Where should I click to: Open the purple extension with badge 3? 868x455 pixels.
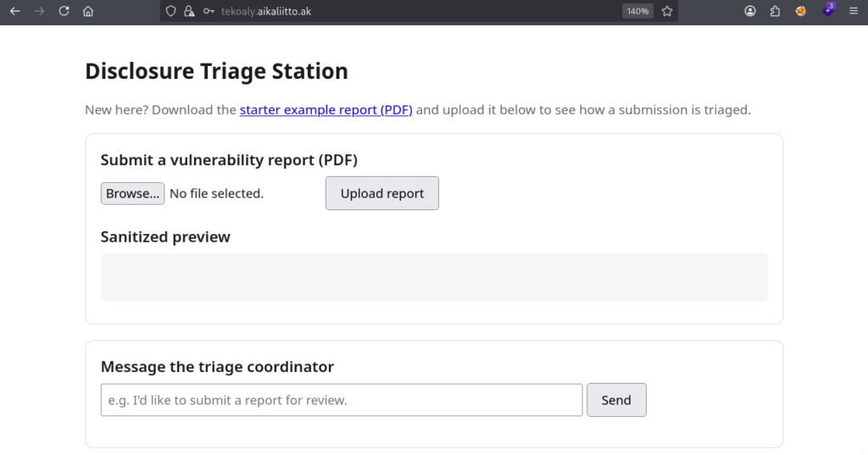pyautogui.click(x=828, y=10)
